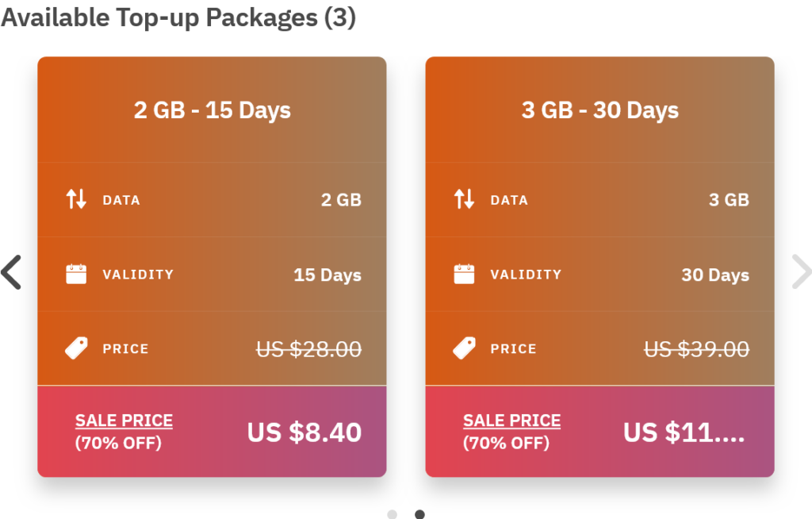812x519 pixels.
Task: Click the left carousel arrow
Action: point(11,272)
